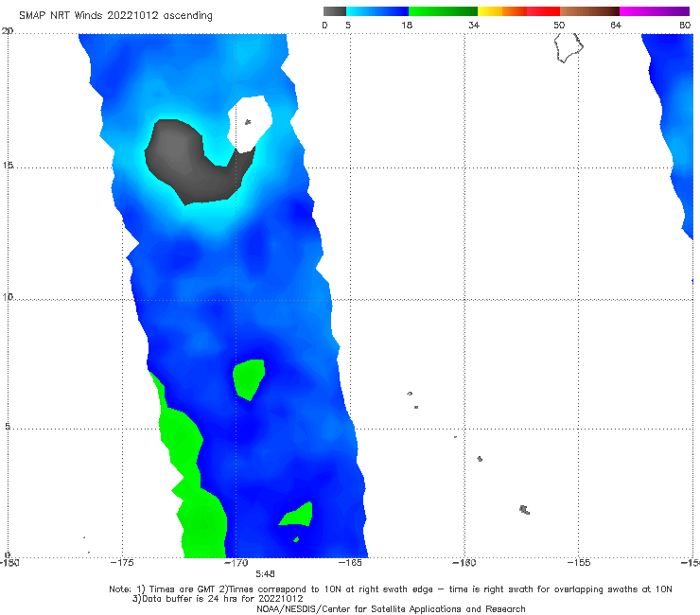Click the longitude label '-160'
700x615 pixels.
pyautogui.click(x=464, y=563)
